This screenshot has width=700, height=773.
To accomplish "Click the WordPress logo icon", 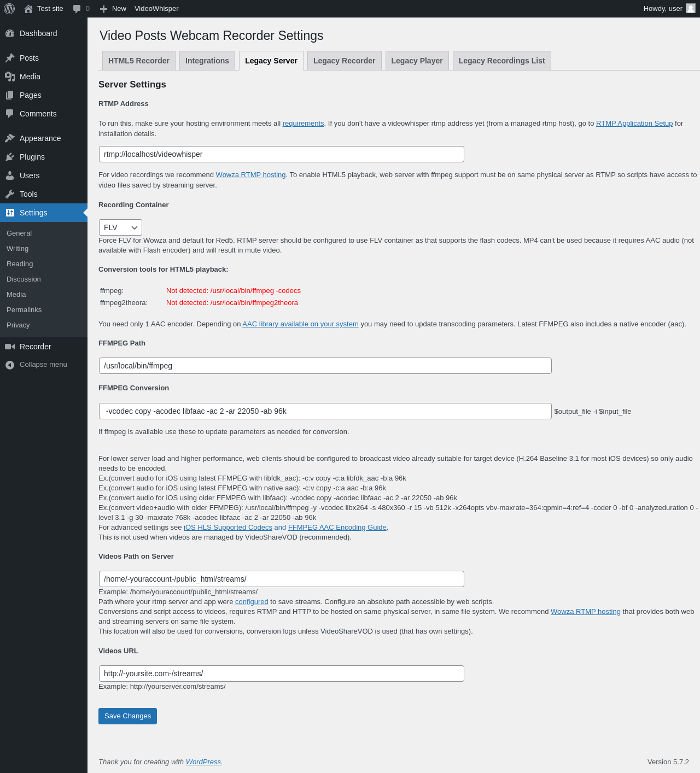I will coord(9,9).
